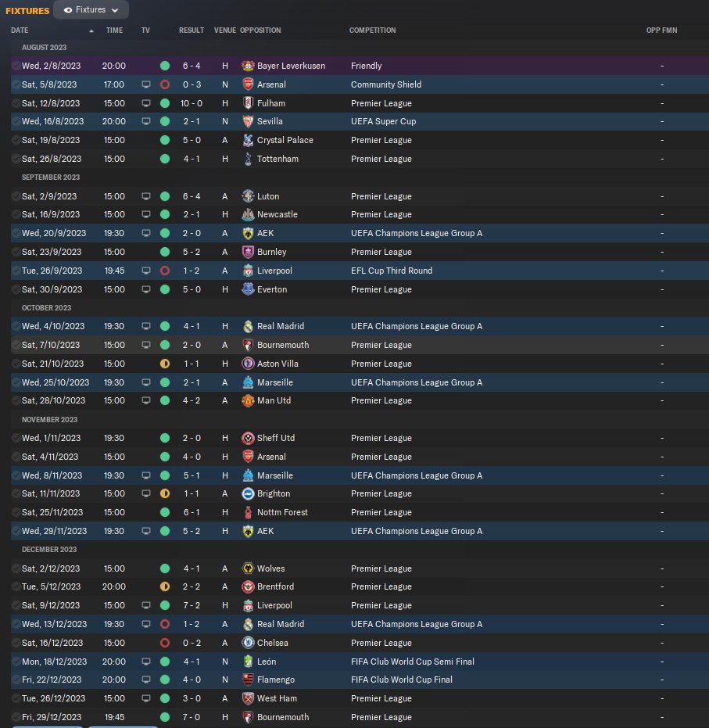This screenshot has width=709, height=728.
Task: Click the loss indicator on EFL Cup row
Action: pyautogui.click(x=165, y=271)
